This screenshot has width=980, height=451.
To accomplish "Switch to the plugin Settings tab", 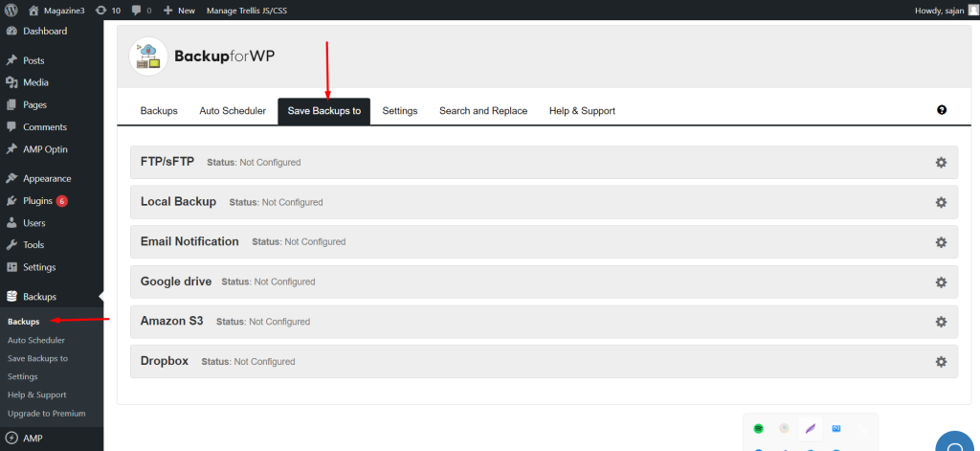I will coord(400,111).
